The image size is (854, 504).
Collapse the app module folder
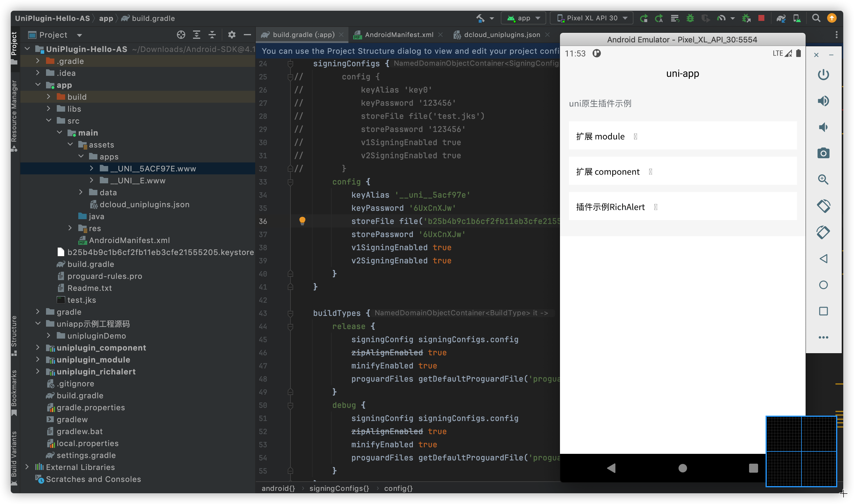[x=38, y=85]
